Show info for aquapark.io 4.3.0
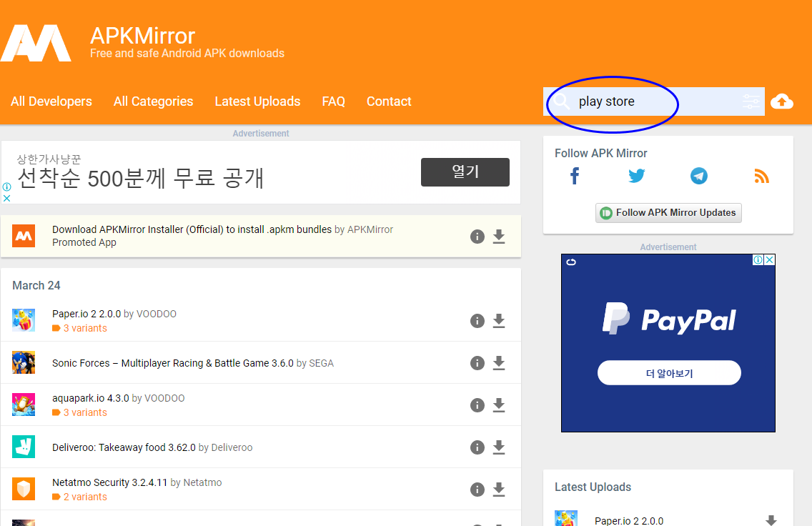812x526 pixels. pos(477,405)
